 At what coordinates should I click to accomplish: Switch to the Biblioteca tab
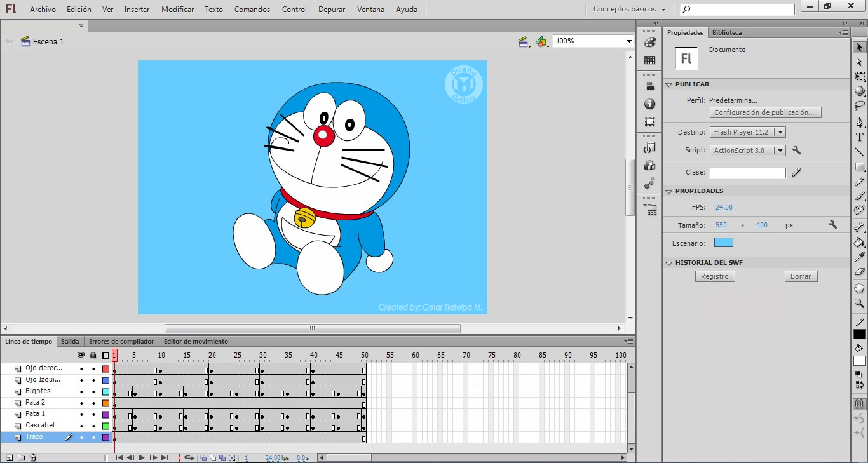tap(726, 32)
